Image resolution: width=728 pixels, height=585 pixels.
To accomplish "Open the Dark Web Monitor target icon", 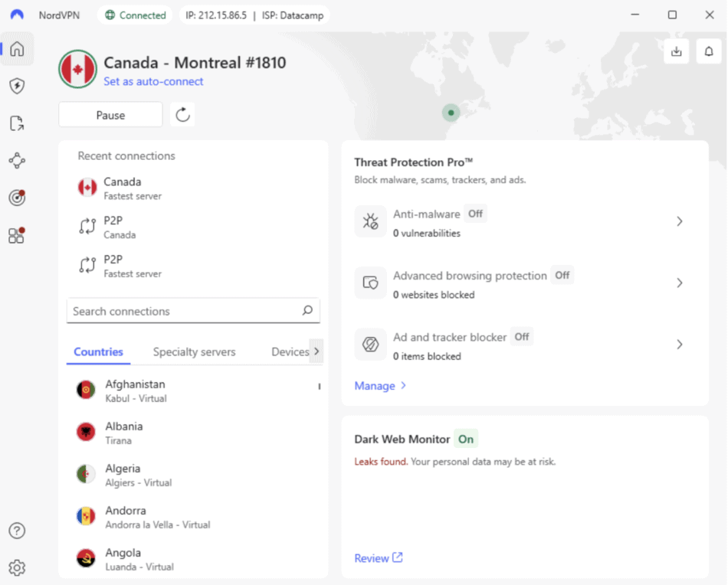I will coord(17,198).
